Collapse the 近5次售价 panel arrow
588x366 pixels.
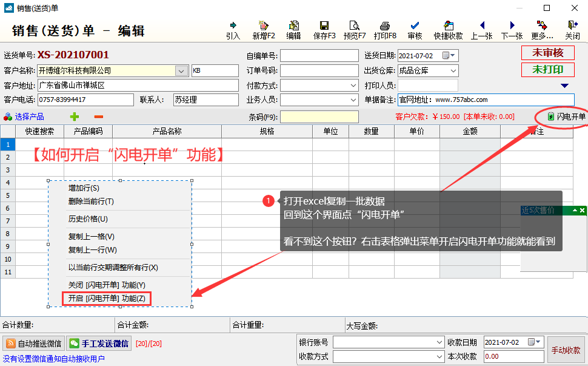575,210
